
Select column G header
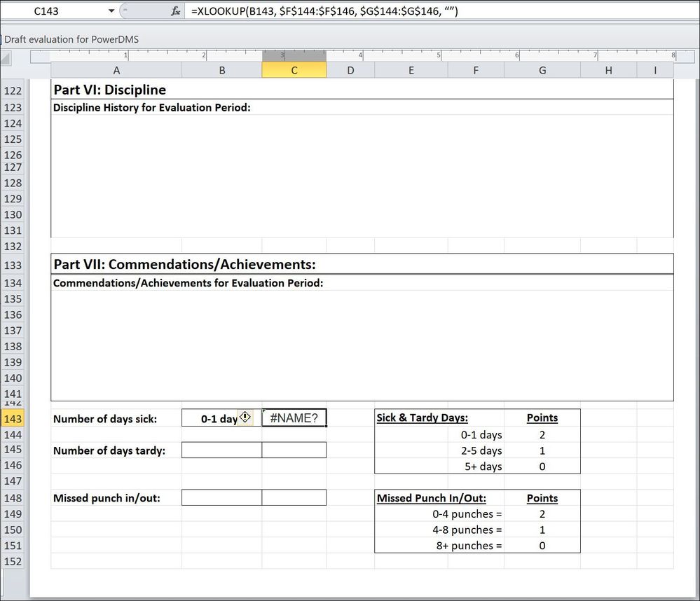tap(542, 70)
